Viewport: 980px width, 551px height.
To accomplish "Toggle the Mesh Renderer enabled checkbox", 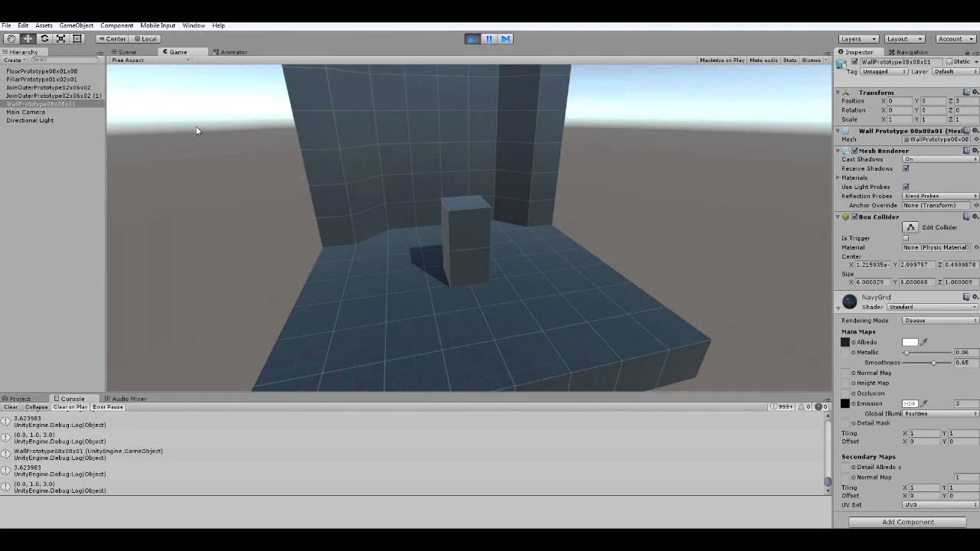I will coord(854,151).
